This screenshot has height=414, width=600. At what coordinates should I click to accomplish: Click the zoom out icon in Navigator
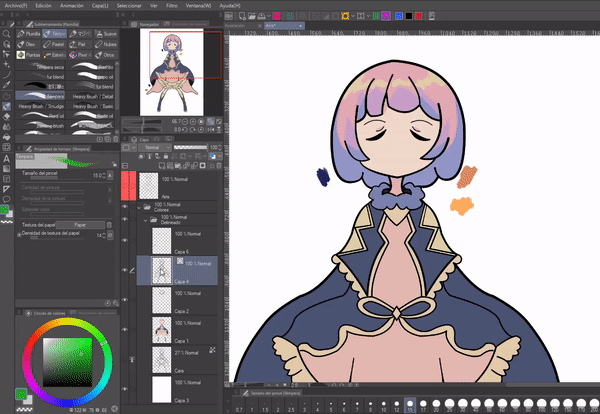tap(185, 121)
